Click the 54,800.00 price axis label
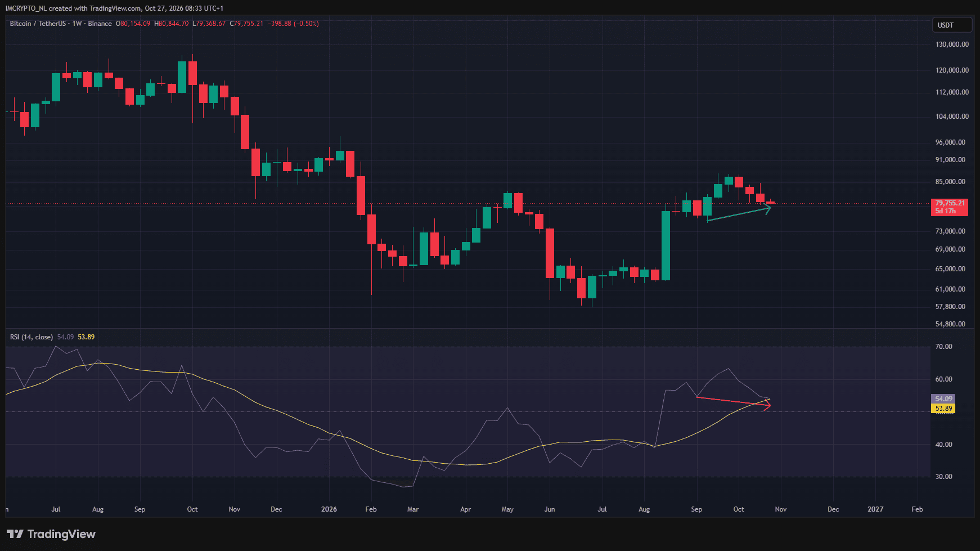This screenshot has width=980, height=551. 950,324
